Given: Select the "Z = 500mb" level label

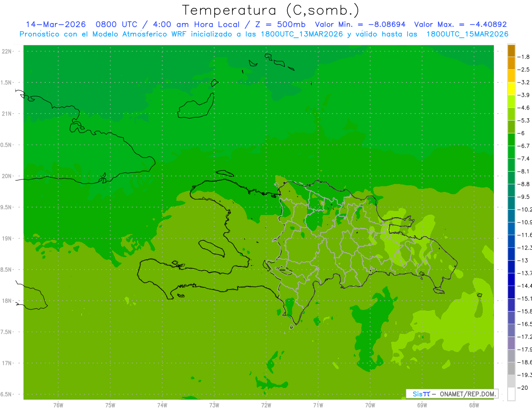Looking at the screenshot, I should (278, 24).
